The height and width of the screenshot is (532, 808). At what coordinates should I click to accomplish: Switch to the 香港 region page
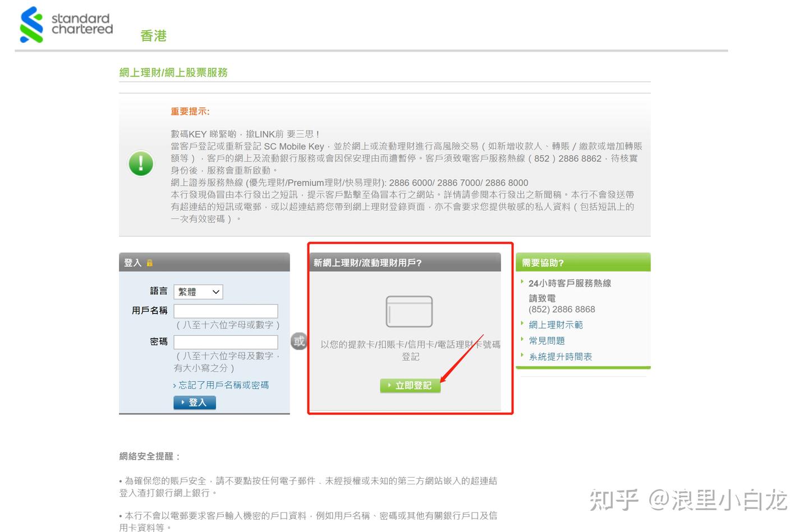coord(153,35)
